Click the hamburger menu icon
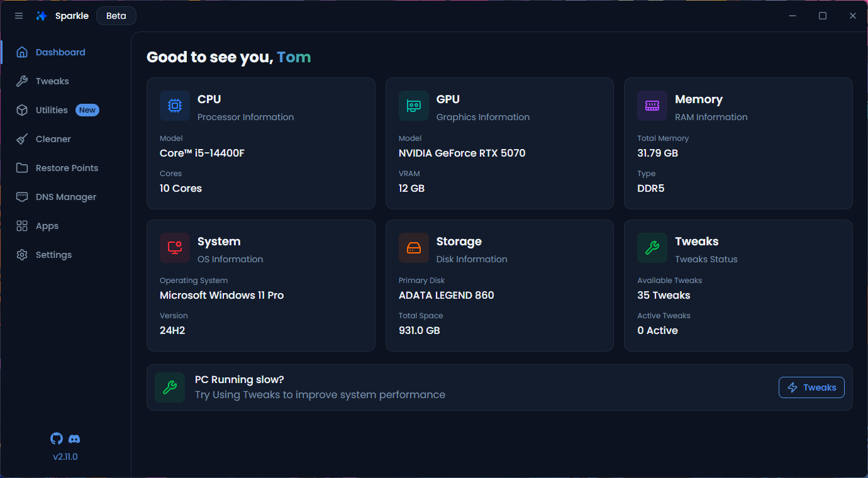The image size is (868, 478). tap(19, 16)
